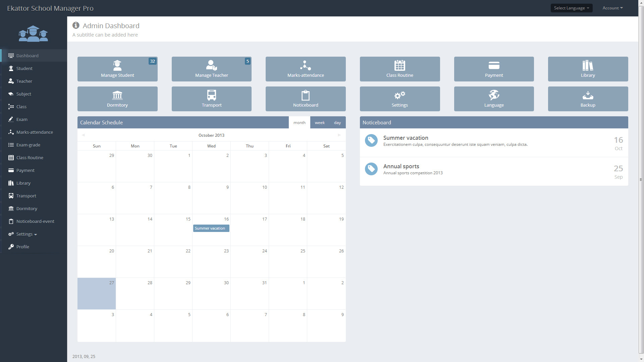Click the Class Routine calendar tile
Image resolution: width=644 pixels, height=362 pixels.
(399, 69)
